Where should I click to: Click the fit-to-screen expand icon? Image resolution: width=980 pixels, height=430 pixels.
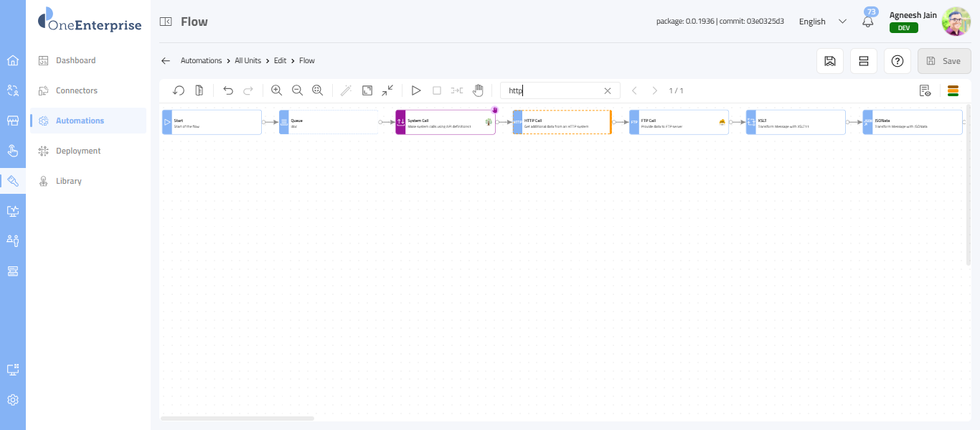coord(367,90)
